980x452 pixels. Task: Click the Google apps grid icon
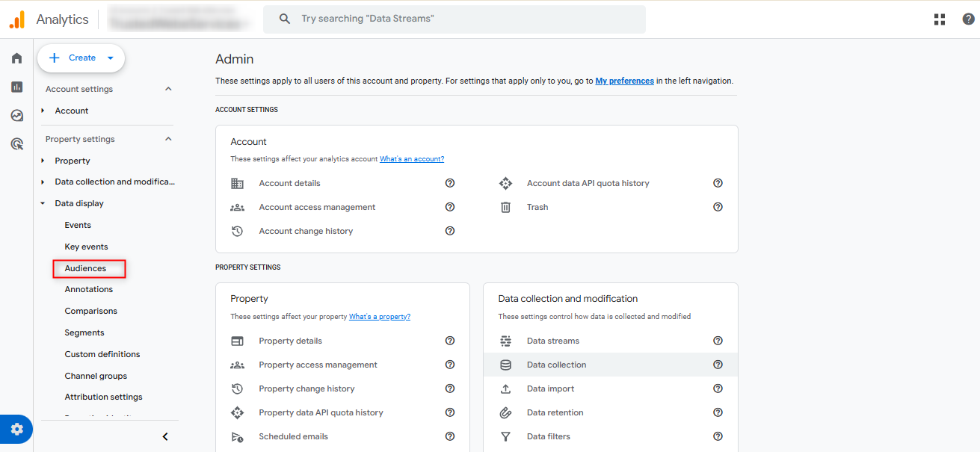(x=940, y=19)
